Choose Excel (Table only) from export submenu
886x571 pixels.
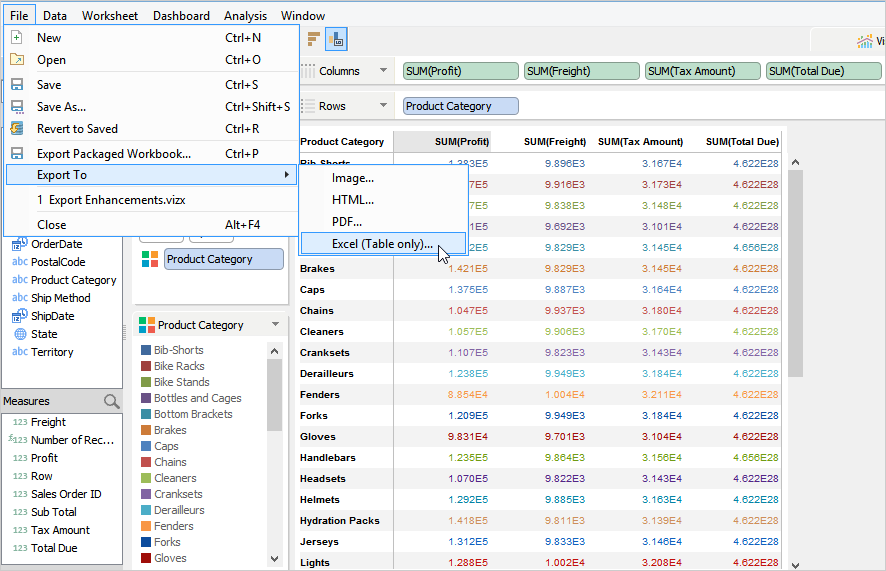click(382, 243)
